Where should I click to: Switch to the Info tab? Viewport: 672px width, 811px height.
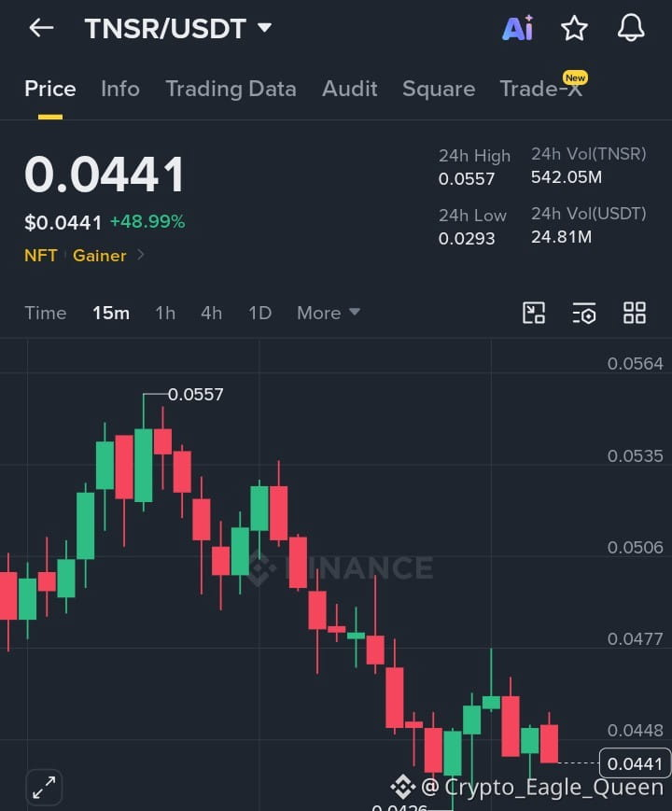[x=120, y=89]
